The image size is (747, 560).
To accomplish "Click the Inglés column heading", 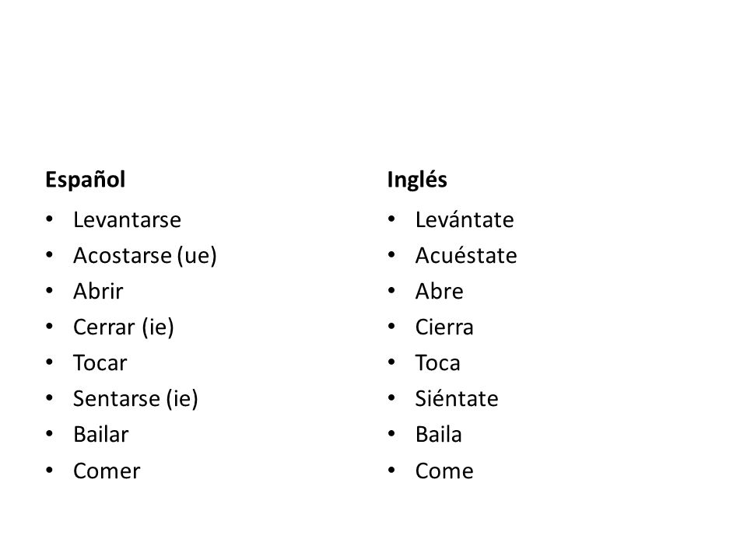I will coord(417,180).
